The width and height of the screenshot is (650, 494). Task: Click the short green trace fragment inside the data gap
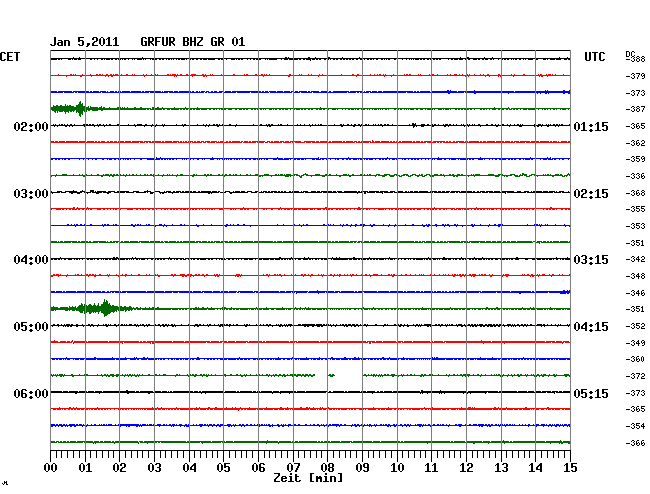(332, 375)
